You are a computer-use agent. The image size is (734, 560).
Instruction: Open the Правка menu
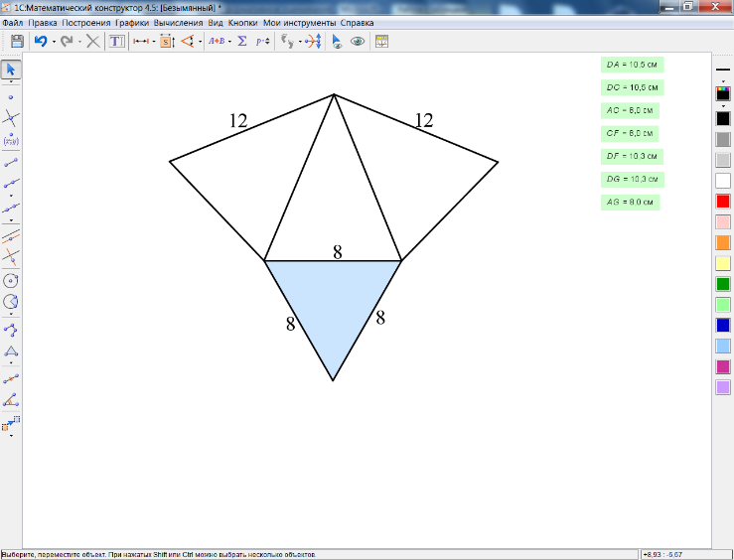43,23
